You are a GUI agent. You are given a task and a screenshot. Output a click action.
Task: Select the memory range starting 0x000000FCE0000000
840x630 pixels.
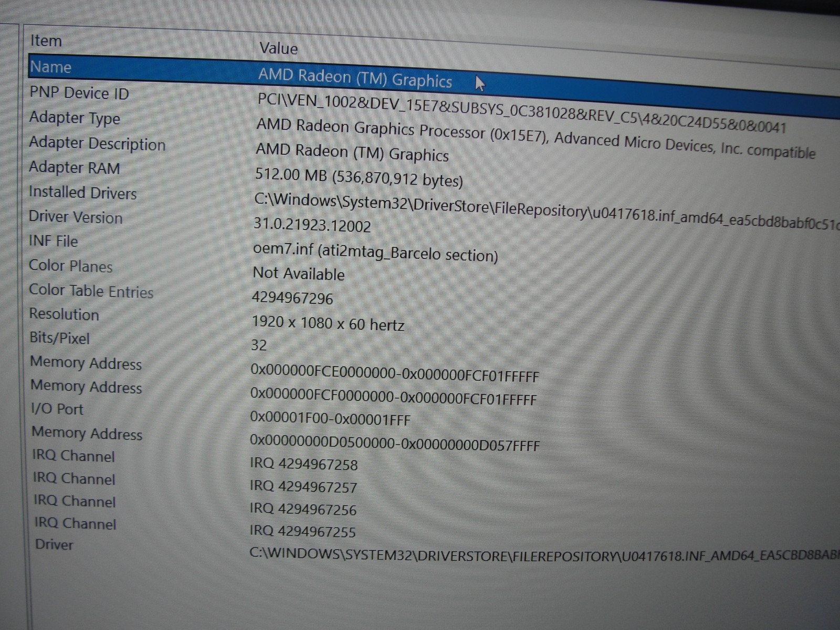click(395, 373)
